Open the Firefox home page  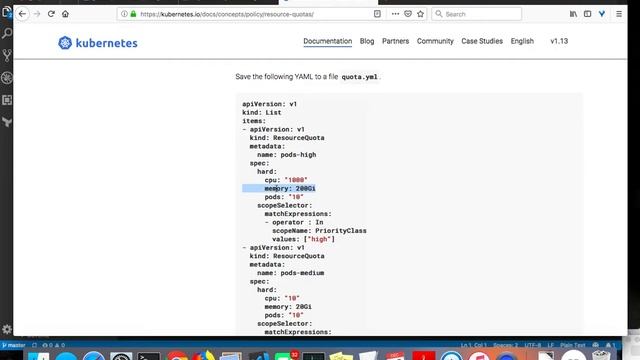point(65,14)
